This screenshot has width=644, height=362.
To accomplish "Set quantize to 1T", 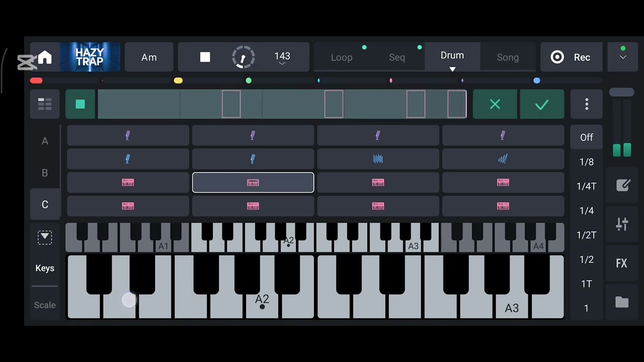I will point(587,284).
